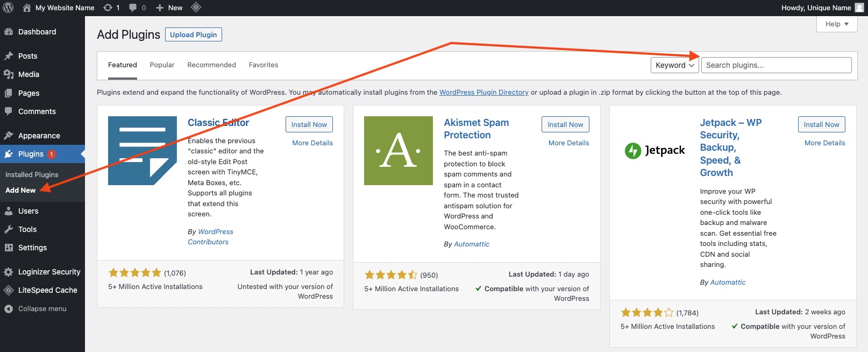This screenshot has width=868, height=352.
Task: Switch to the Featured tab
Action: point(123,65)
